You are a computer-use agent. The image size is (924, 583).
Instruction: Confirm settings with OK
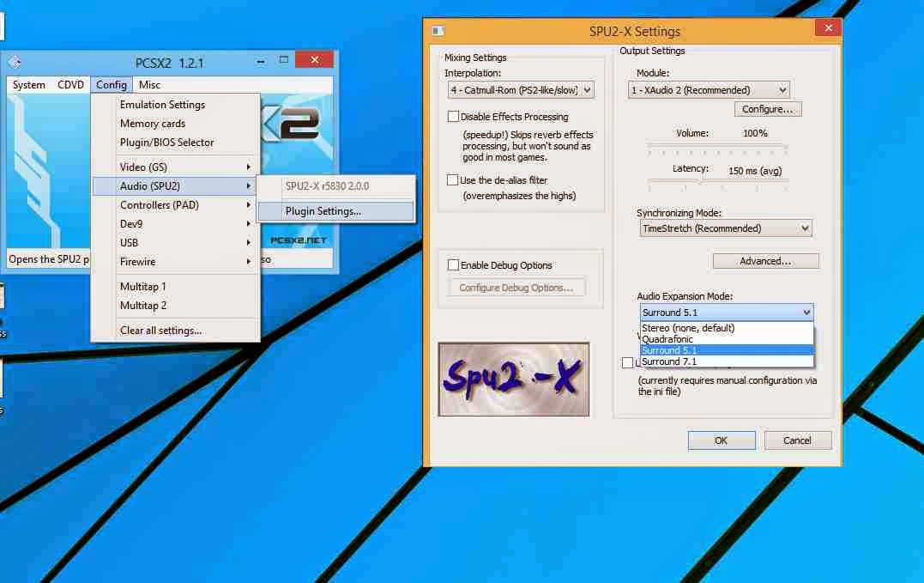(721, 440)
